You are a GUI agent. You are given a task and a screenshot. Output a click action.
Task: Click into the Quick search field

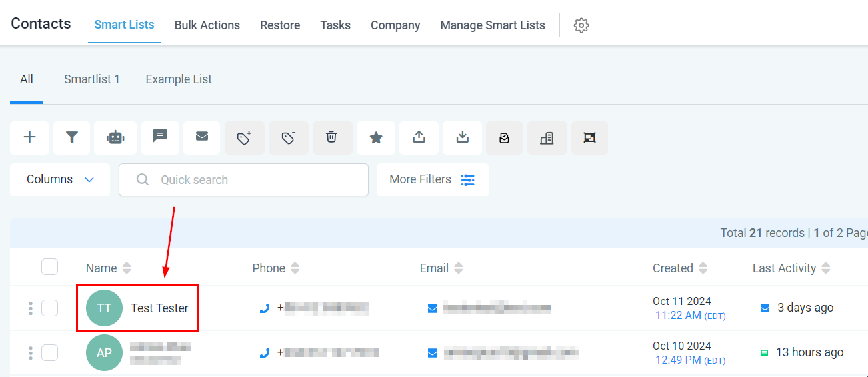point(253,180)
